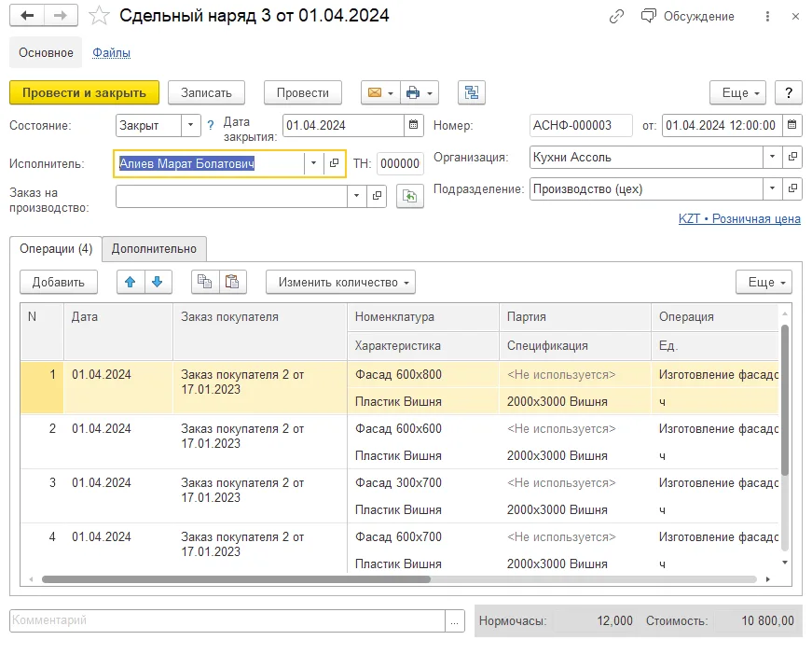Click the Провести button

(302, 92)
